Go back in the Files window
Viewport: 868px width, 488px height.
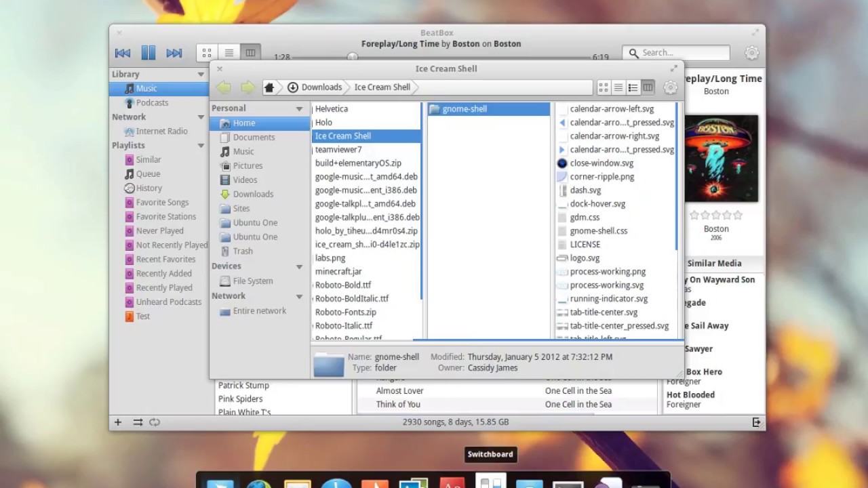[x=224, y=87]
